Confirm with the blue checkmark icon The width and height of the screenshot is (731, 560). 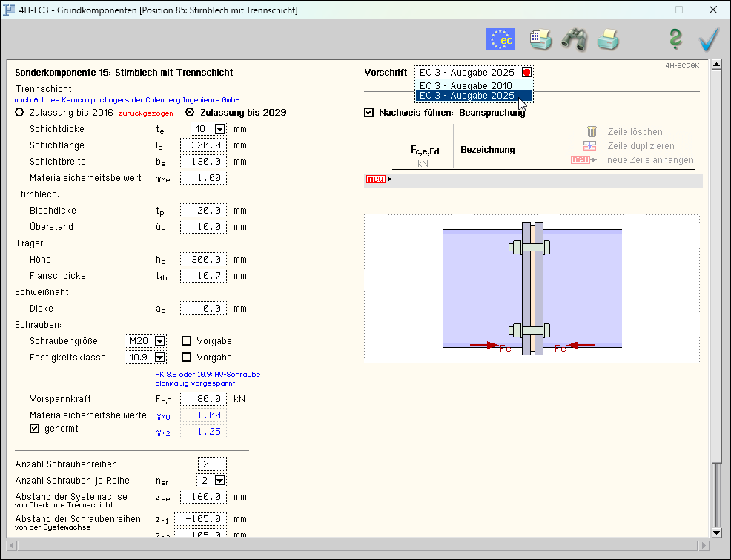709,39
